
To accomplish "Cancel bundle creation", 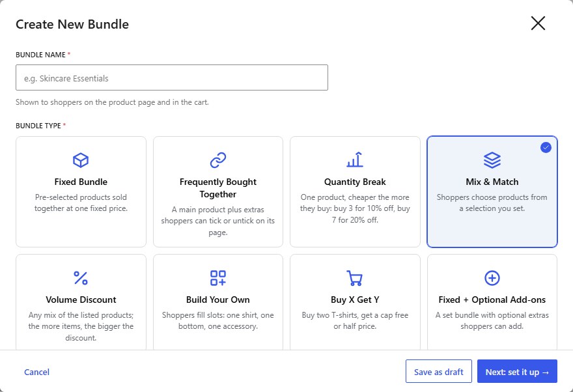I will coord(36,372).
